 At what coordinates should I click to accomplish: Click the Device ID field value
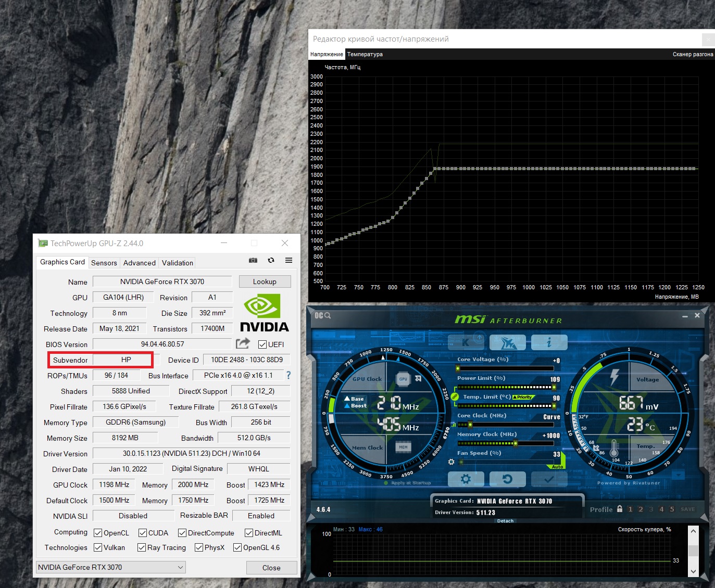(x=247, y=360)
